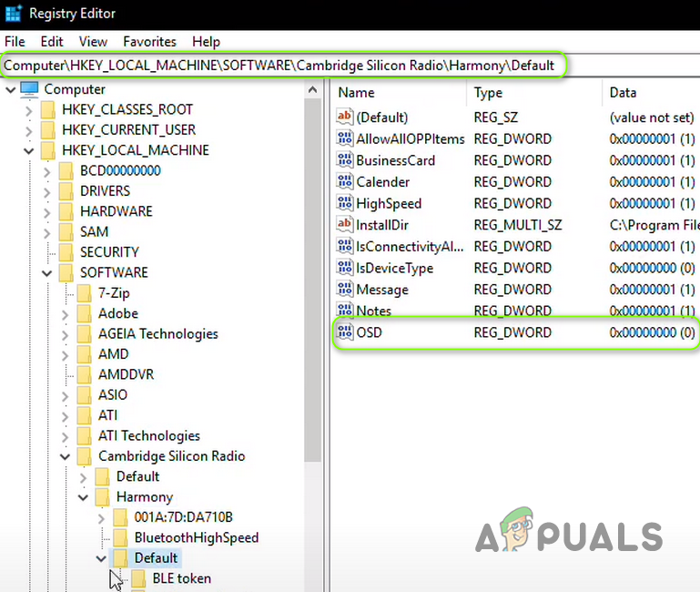The height and width of the screenshot is (592, 700).
Task: Click the DWORD icon beside Calender
Action: click(x=345, y=181)
